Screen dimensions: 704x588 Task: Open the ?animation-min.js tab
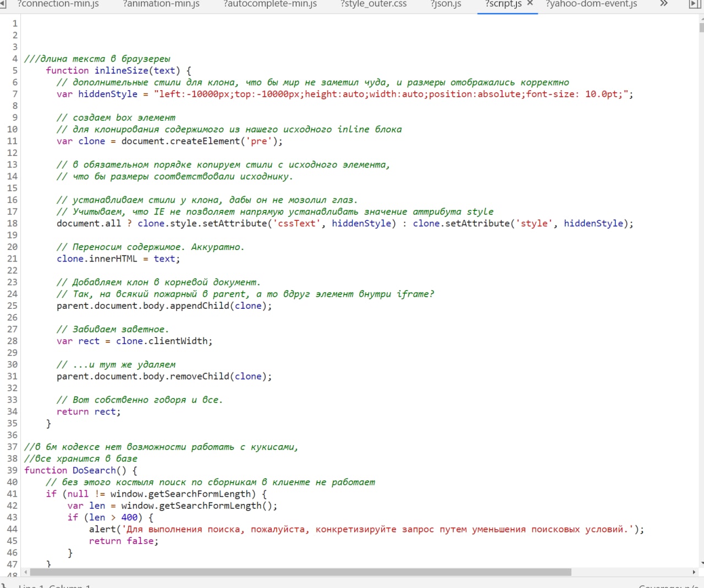coord(161,4)
